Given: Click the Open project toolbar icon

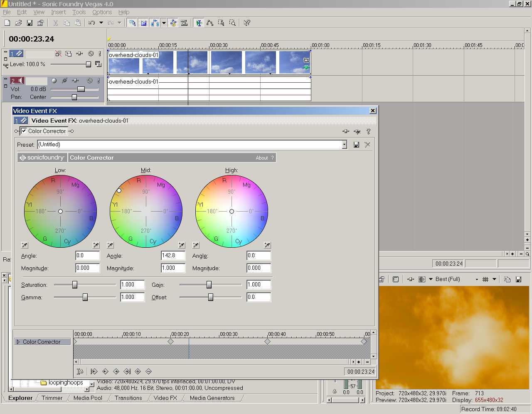Looking at the screenshot, I should click(19, 23).
